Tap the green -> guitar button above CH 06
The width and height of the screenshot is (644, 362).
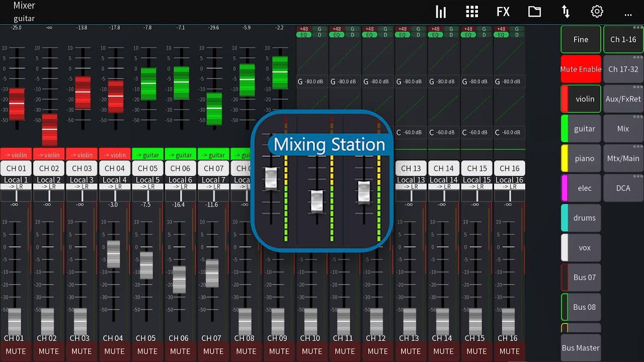pos(180,155)
